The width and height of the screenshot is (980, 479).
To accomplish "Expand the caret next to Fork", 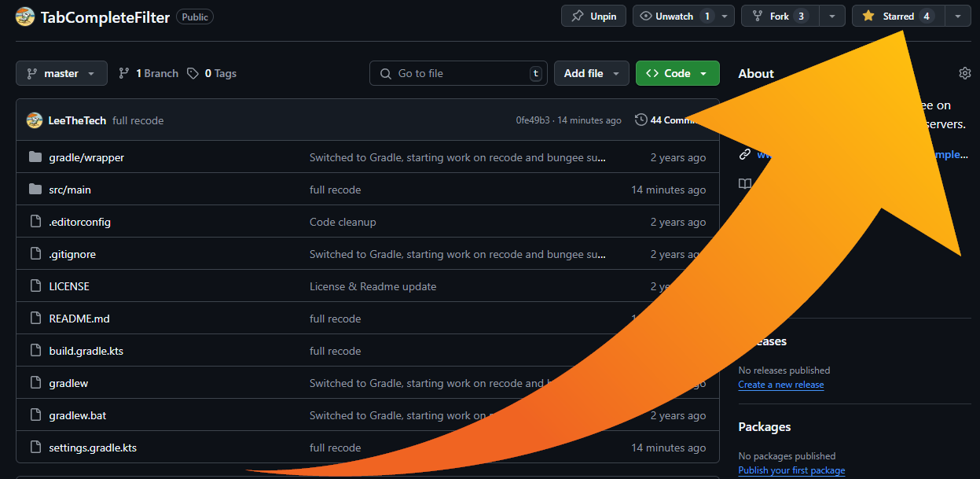I will (832, 17).
